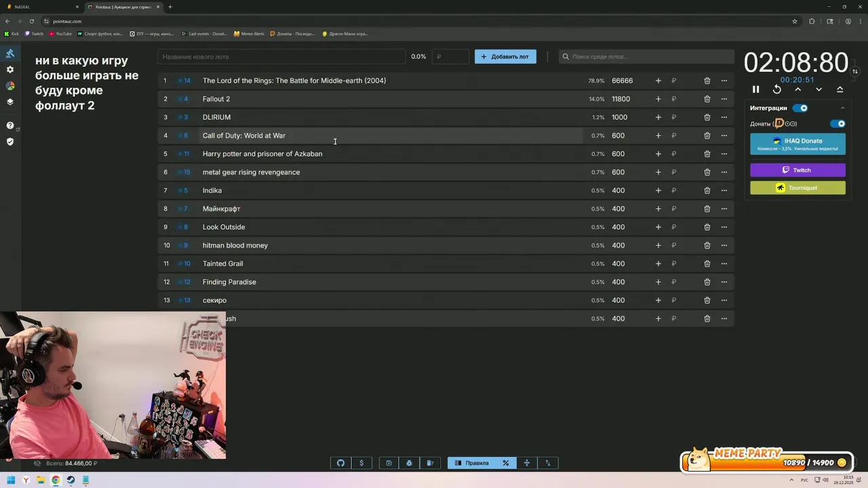Open Chrome from the taskbar
The width and height of the screenshot is (868, 488).
click(56, 481)
